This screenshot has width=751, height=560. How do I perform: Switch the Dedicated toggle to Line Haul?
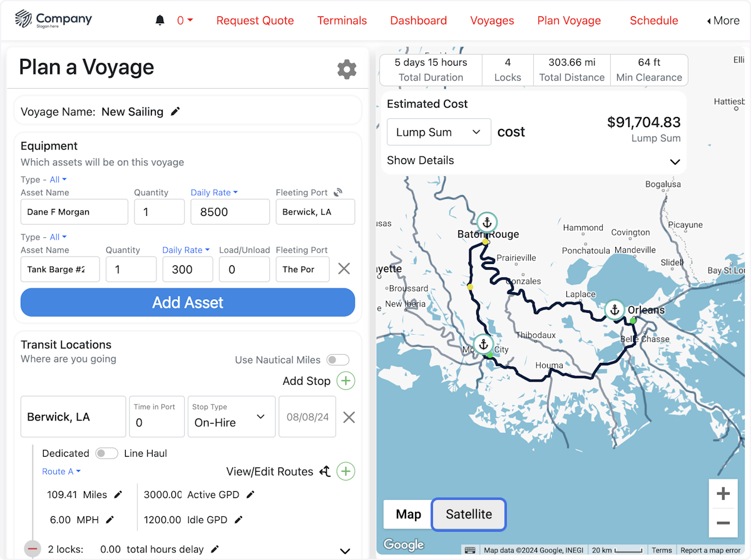coord(106,453)
